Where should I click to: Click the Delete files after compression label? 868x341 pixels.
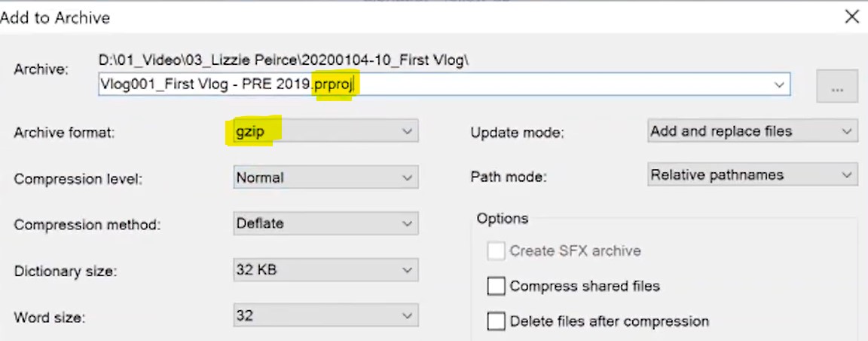point(609,321)
